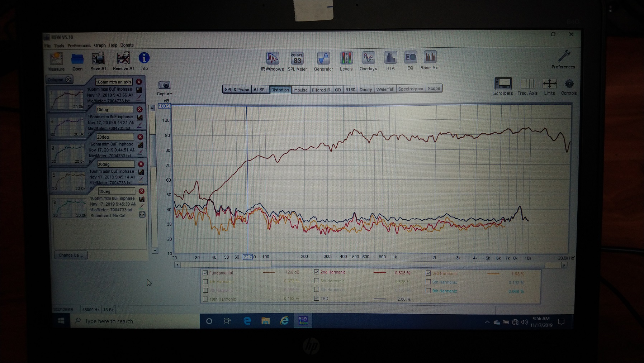Open Task View from the taskbar

tap(227, 321)
